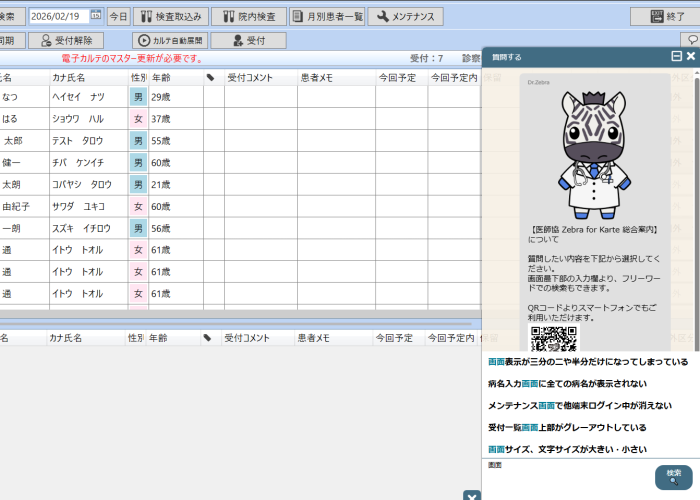
Task: Click the X icon below the list
Action: [472, 496]
